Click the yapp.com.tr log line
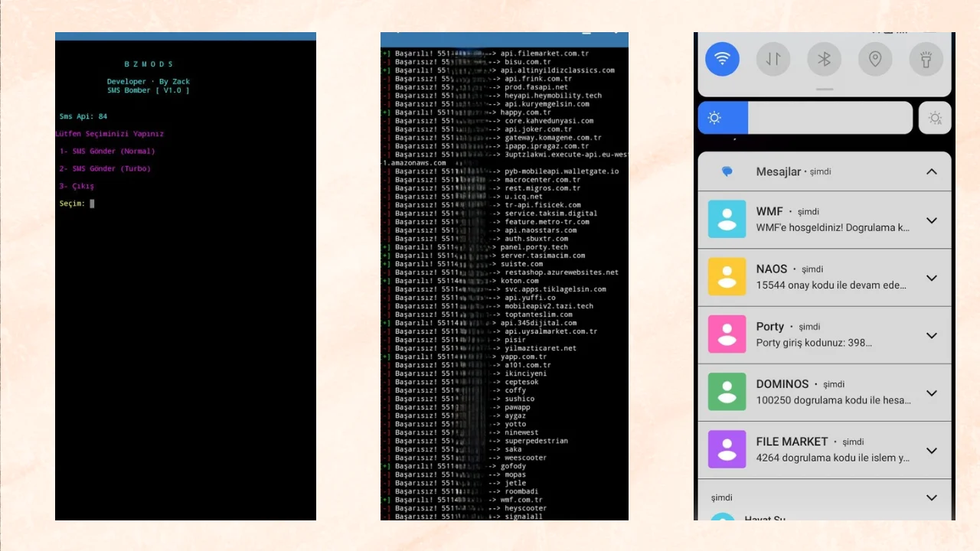The height and width of the screenshot is (551, 980). tap(464, 357)
